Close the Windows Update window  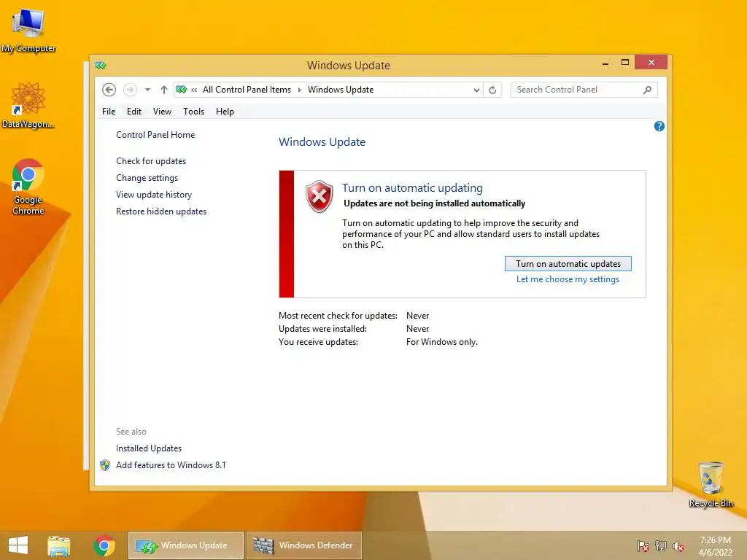[651, 63]
